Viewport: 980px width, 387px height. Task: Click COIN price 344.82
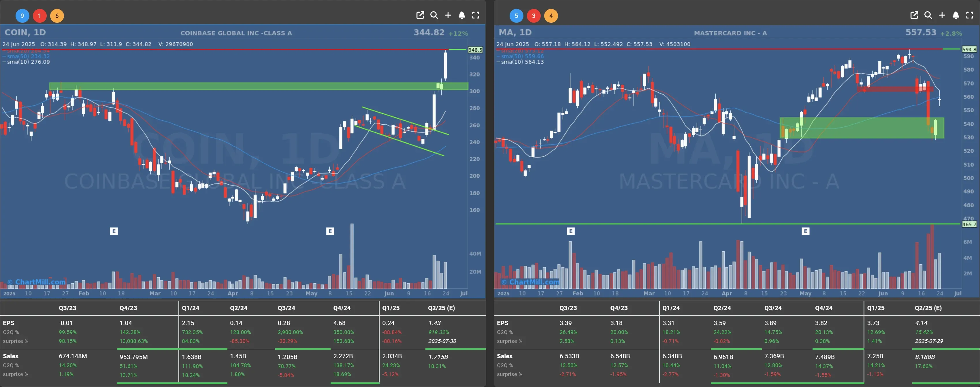429,32
